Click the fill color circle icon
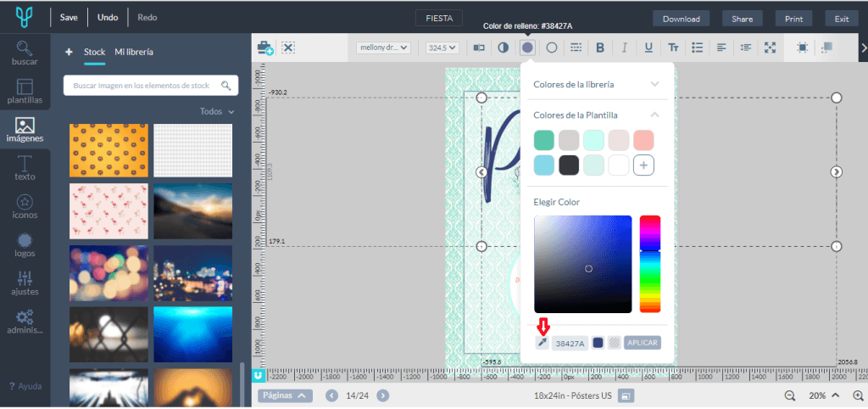 (x=527, y=48)
